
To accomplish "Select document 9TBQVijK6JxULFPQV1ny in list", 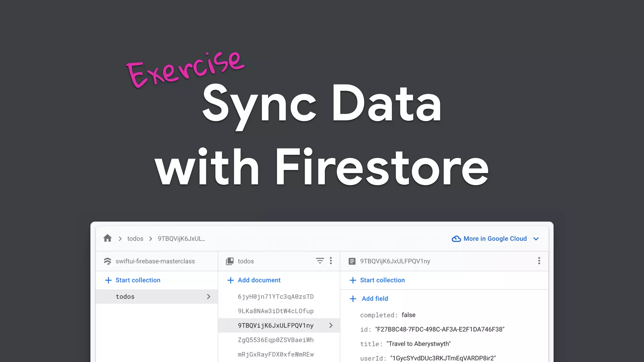I will [279, 326].
